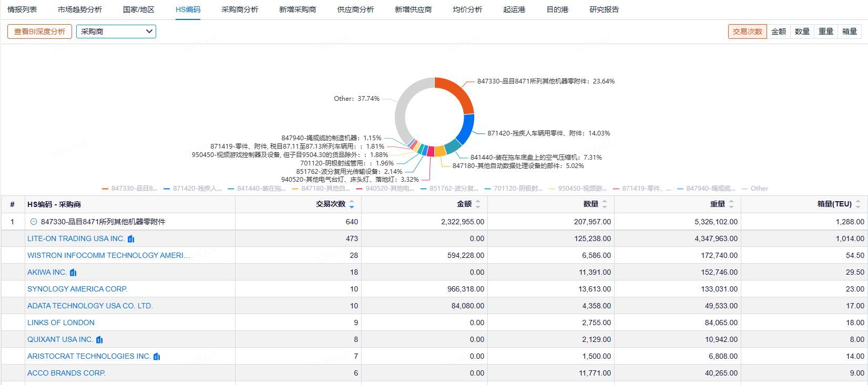
Task: Toggle 847940 legend swatch
Action: [x=680, y=189]
